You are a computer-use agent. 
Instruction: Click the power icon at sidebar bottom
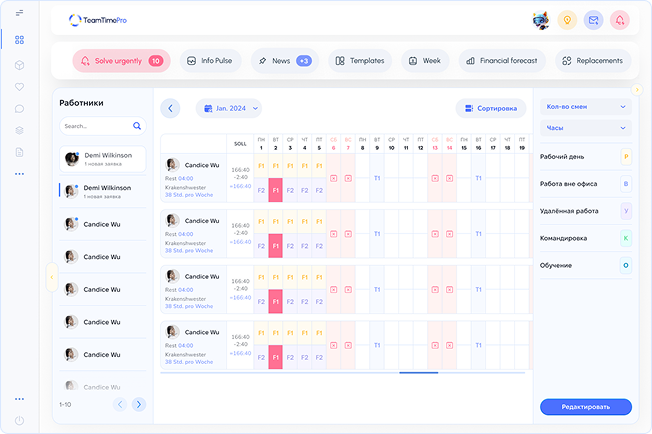point(19,420)
